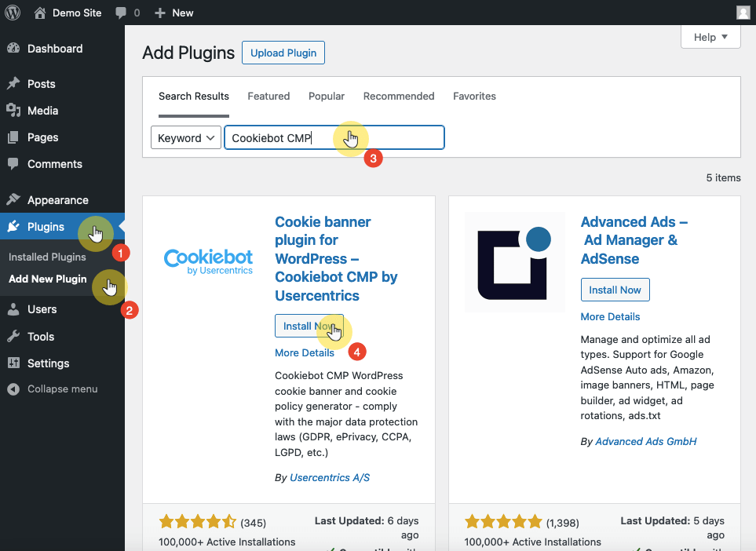The height and width of the screenshot is (551, 756).
Task: Install the Cookiebot CMP plugin now
Action: pos(309,327)
